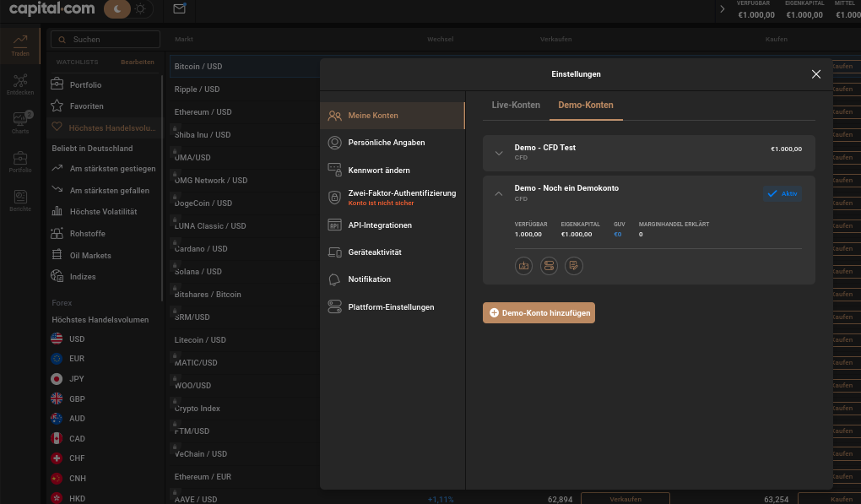Click the deposit icon in the demo account
Image resolution: width=861 pixels, height=504 pixels.
(x=523, y=266)
